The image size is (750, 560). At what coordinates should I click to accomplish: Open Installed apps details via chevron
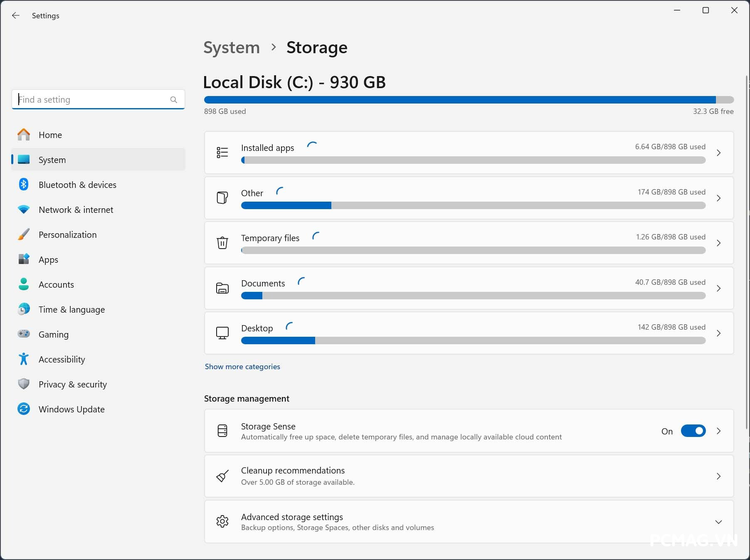(x=719, y=153)
